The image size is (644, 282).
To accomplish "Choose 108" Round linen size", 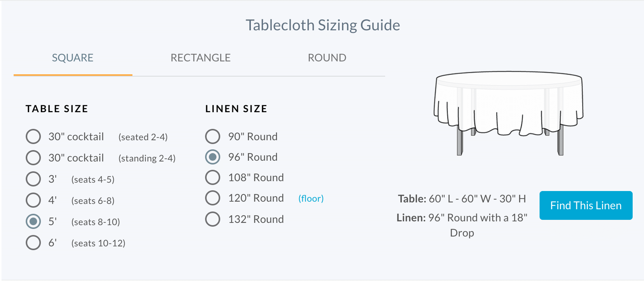I will [x=213, y=177].
